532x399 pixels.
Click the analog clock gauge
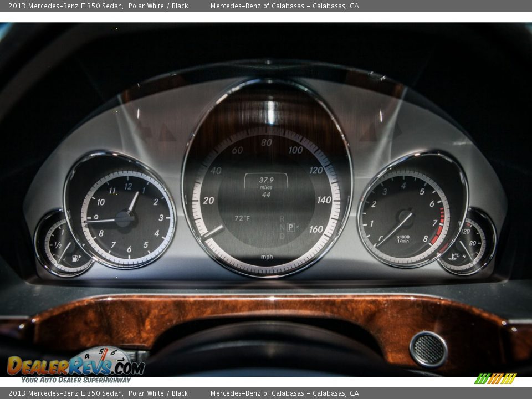(x=124, y=219)
